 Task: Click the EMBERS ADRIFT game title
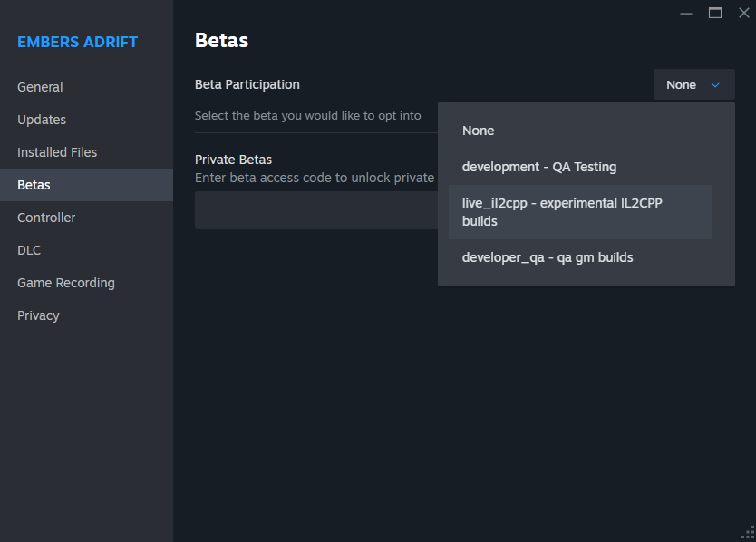point(78,43)
